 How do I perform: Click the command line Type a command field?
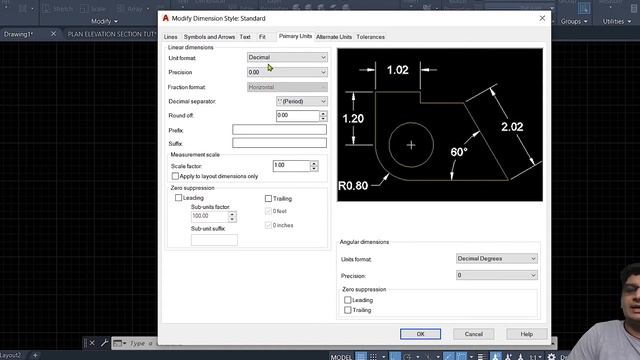142,343
